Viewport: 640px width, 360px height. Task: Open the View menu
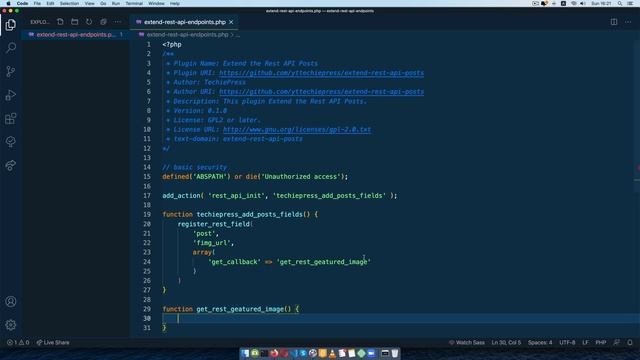[x=89, y=3]
